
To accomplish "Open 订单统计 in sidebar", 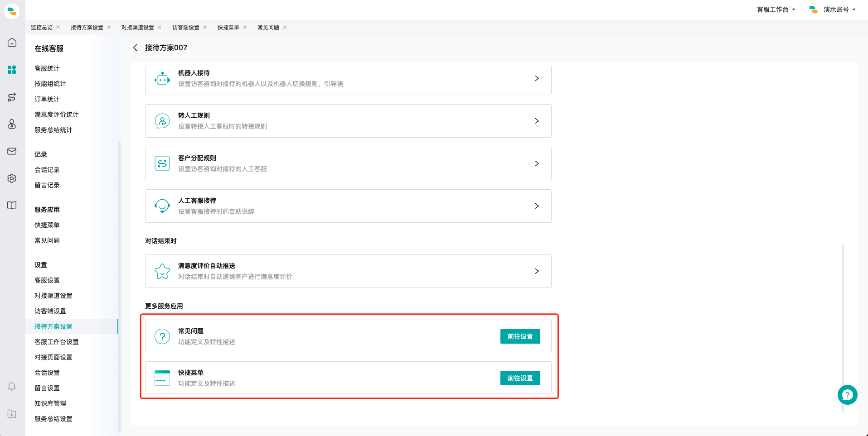I will point(47,99).
